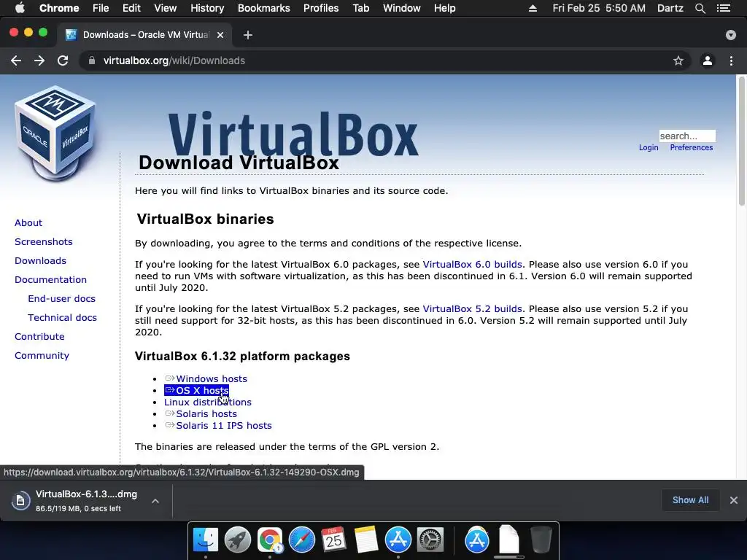
Task: Open the Chrome profile avatar menu
Action: coord(708,61)
